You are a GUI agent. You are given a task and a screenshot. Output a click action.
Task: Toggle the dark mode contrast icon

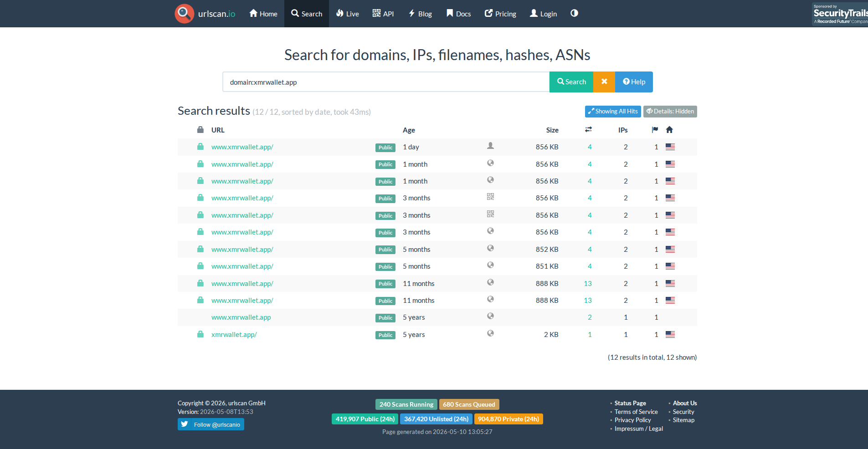tap(574, 13)
